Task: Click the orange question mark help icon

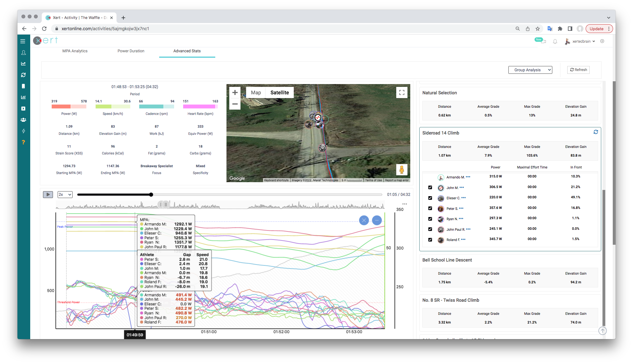Action: [x=23, y=142]
